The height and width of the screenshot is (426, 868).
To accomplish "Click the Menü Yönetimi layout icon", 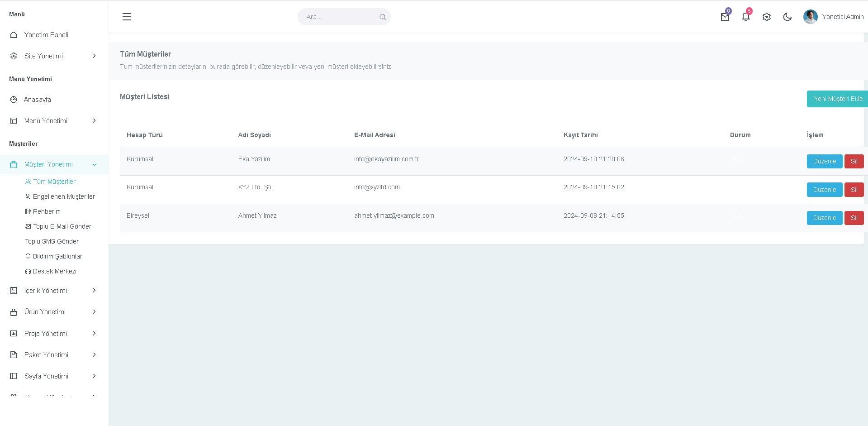I will coord(14,121).
